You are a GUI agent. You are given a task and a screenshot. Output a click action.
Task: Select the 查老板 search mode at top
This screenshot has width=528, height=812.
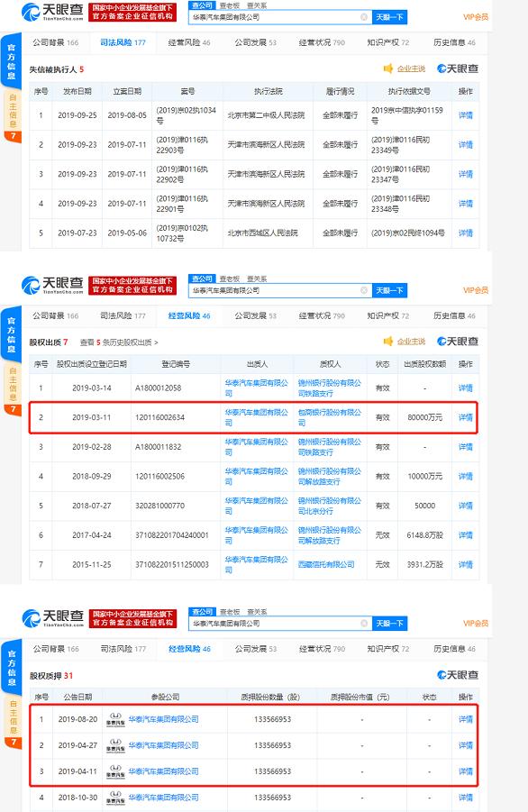click(230, 5)
